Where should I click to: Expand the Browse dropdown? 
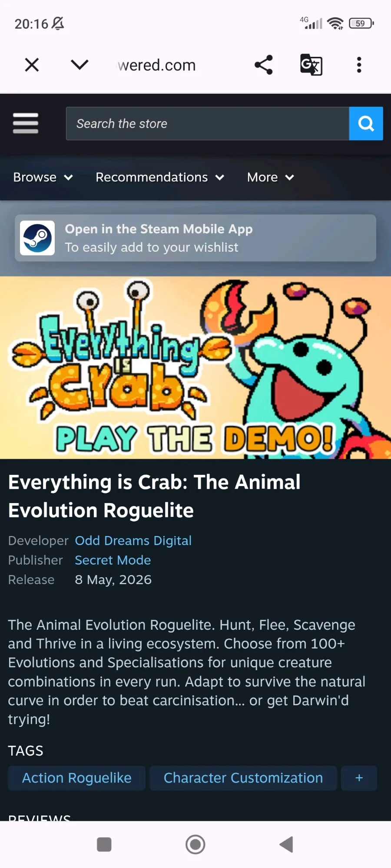pos(43,177)
